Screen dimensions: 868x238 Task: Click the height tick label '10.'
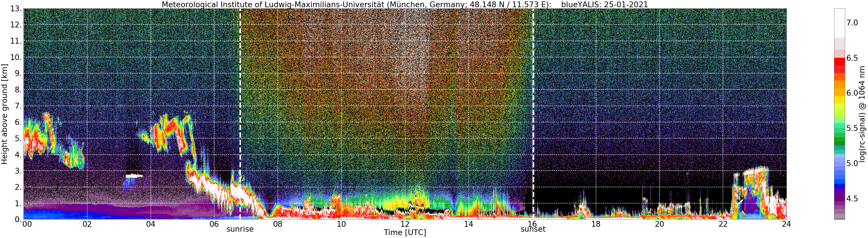(x=16, y=57)
